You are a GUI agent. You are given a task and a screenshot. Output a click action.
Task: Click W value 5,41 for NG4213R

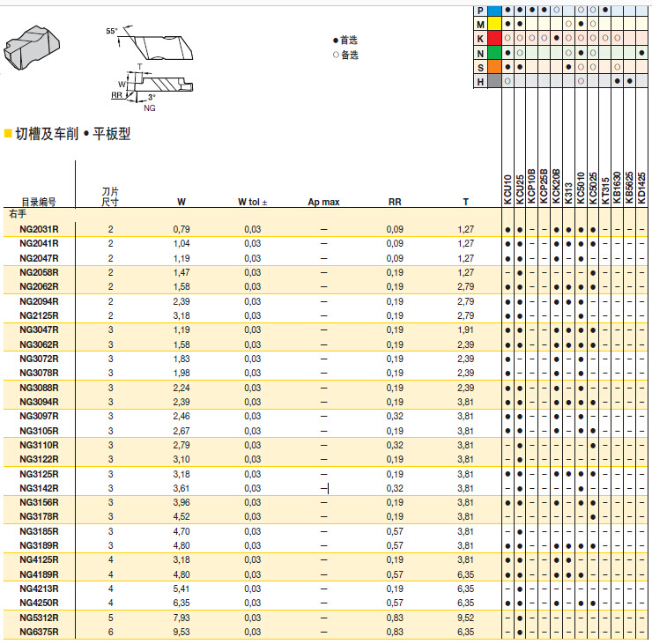point(182,589)
